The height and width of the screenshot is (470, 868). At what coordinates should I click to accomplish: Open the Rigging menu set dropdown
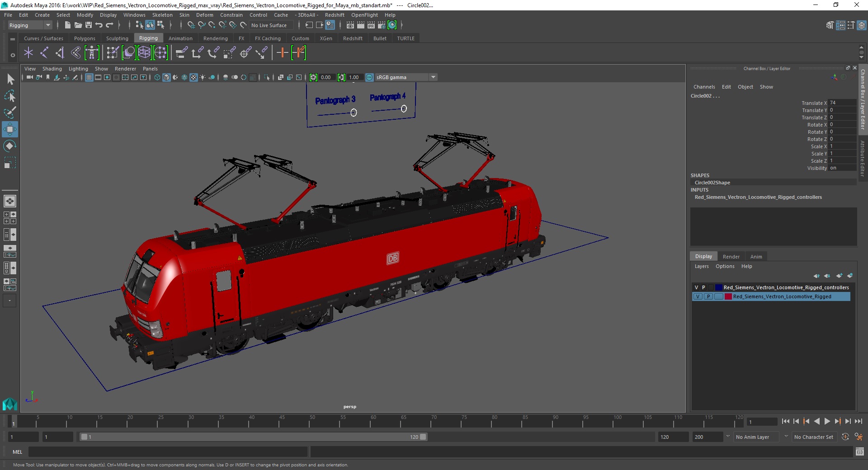click(x=30, y=25)
